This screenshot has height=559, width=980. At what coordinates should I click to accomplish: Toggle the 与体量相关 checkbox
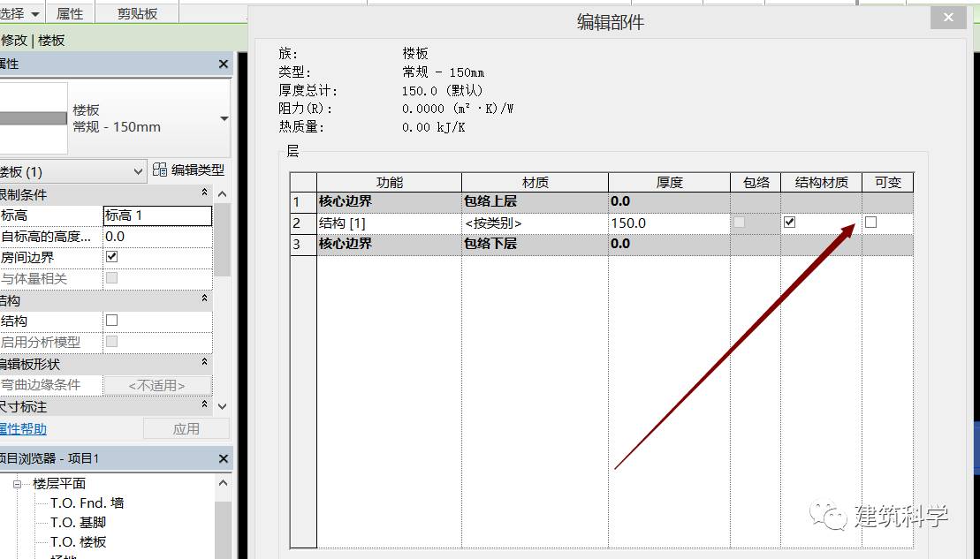tap(112, 277)
